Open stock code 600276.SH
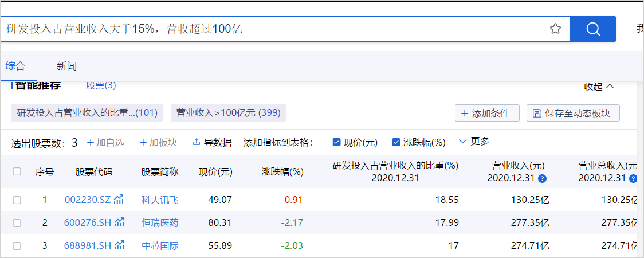Screen dimensions: 644x258 pyautogui.click(x=88, y=223)
